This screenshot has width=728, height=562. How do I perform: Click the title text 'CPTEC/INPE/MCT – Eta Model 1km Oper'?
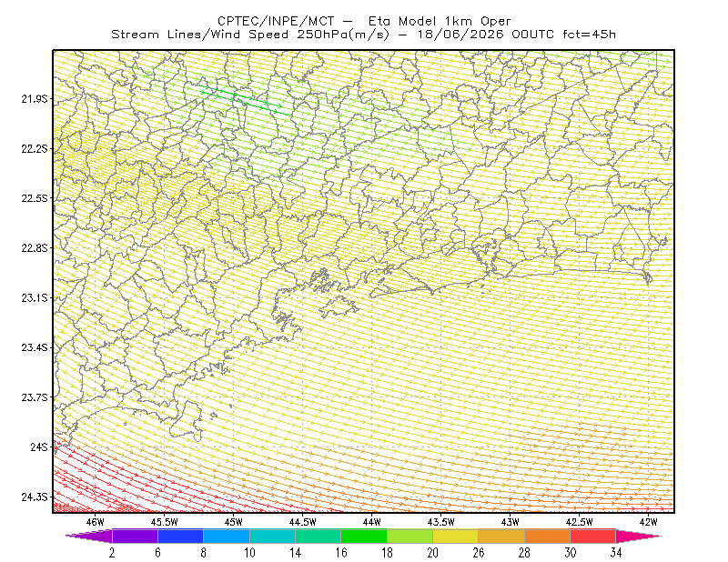coord(364,21)
